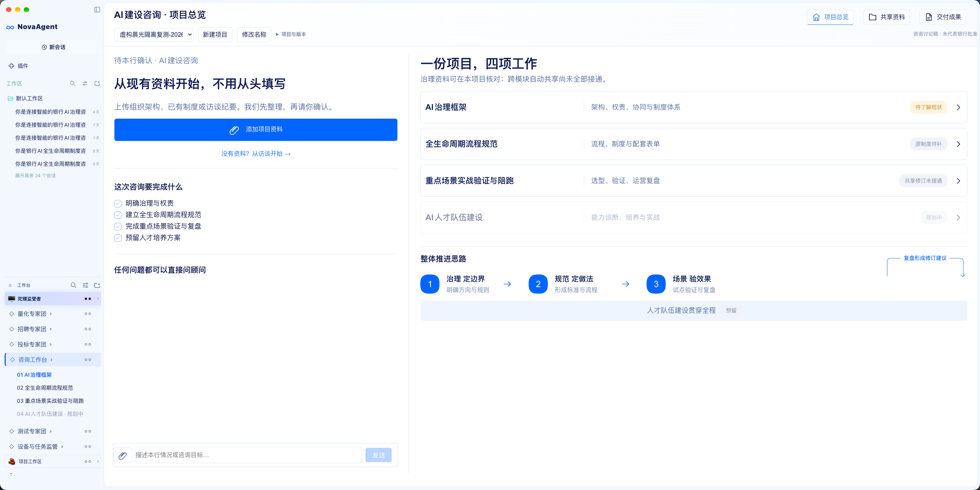Toggle the 预留人才培养方案 check circle
The width and height of the screenshot is (980, 490).
[118, 238]
